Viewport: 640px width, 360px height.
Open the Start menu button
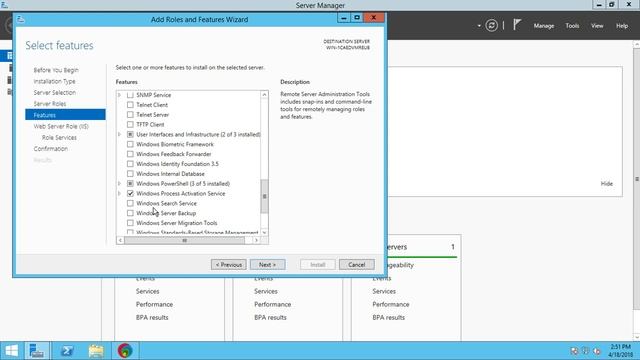pyautogui.click(x=11, y=351)
